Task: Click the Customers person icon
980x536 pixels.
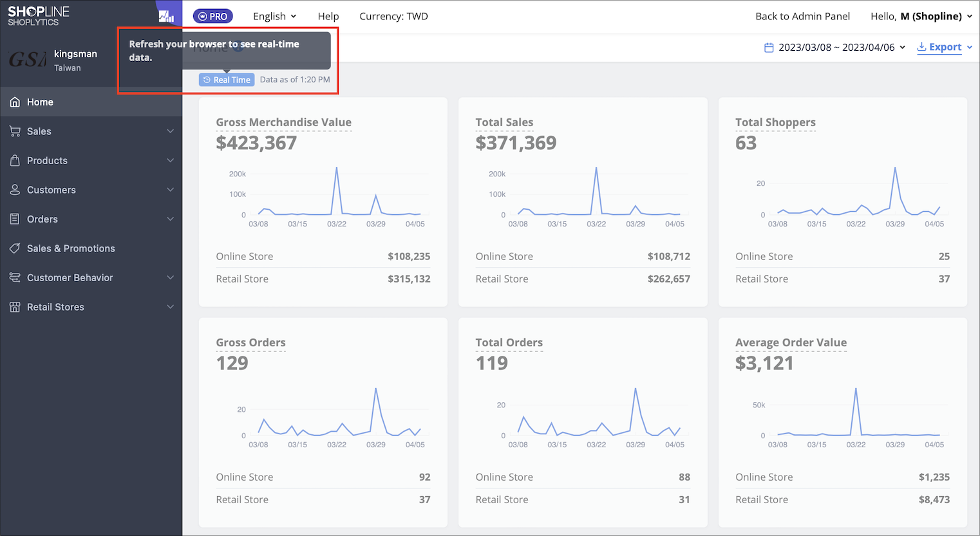Action: (15, 190)
